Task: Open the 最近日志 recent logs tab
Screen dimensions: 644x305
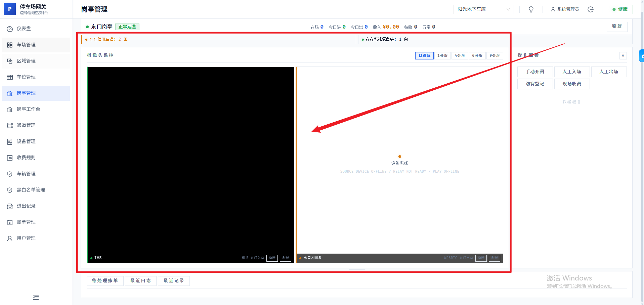Action: point(140,281)
